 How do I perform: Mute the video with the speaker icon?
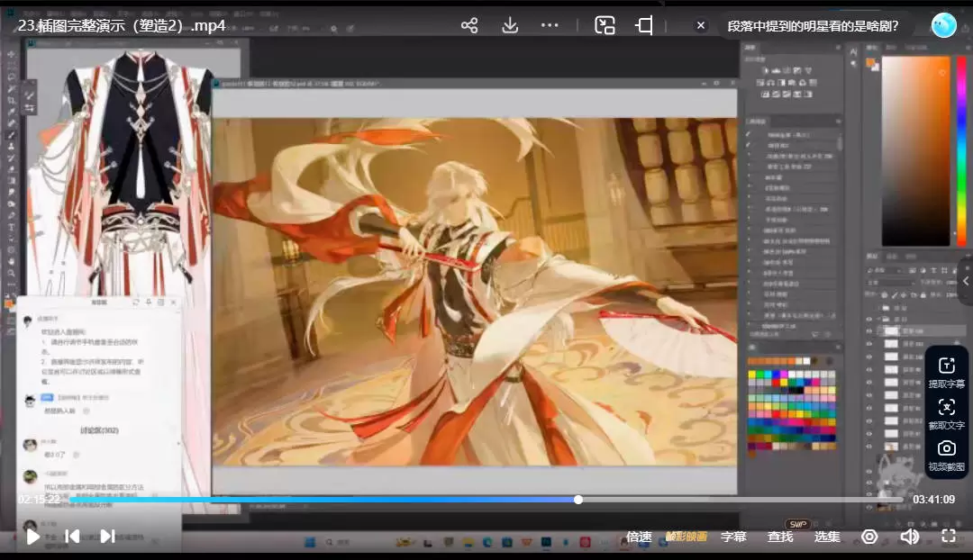click(x=910, y=537)
